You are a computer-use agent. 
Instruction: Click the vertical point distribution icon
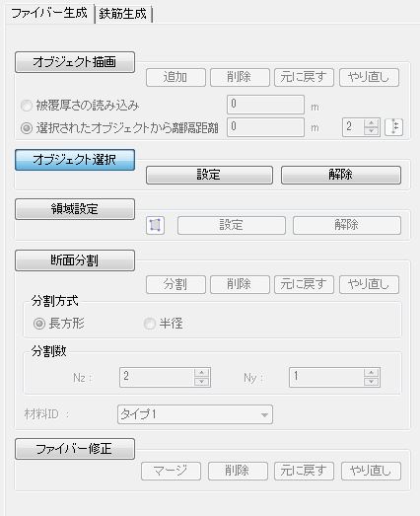pyautogui.click(x=394, y=127)
